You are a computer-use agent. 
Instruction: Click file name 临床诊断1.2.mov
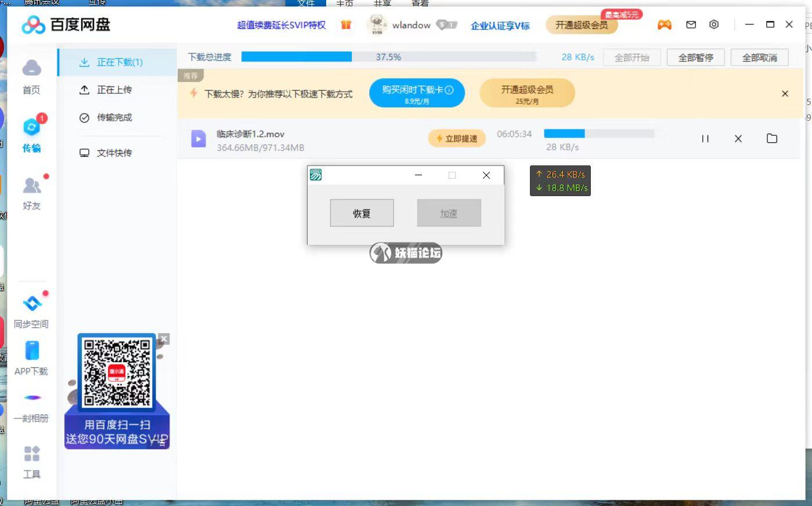click(x=251, y=133)
